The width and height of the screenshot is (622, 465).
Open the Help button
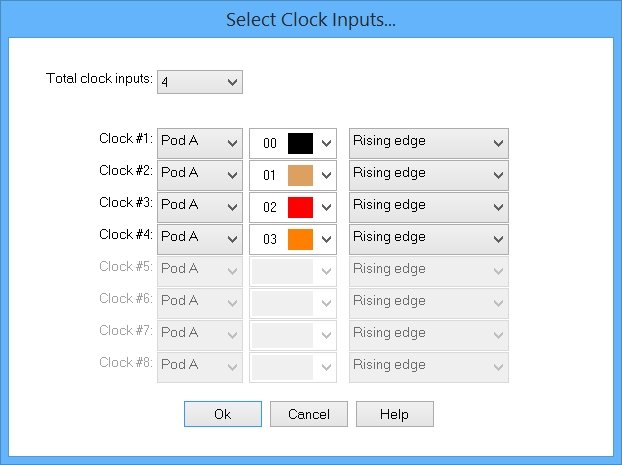click(x=395, y=414)
